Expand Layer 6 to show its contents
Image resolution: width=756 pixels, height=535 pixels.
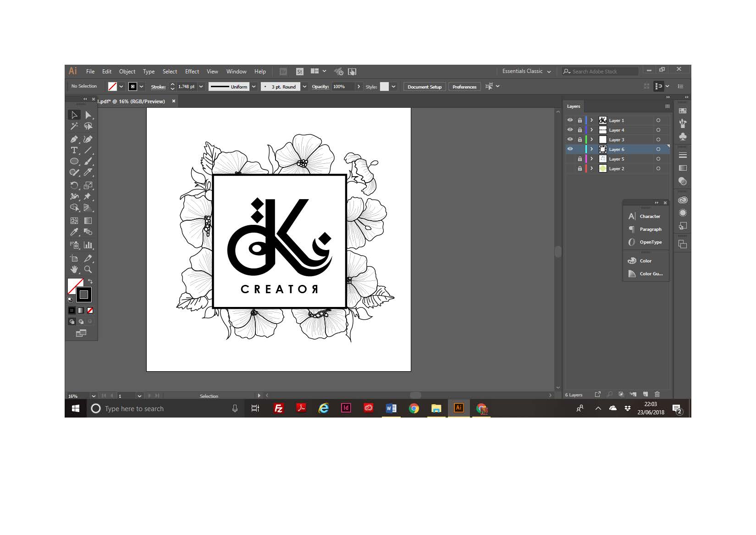click(x=591, y=149)
